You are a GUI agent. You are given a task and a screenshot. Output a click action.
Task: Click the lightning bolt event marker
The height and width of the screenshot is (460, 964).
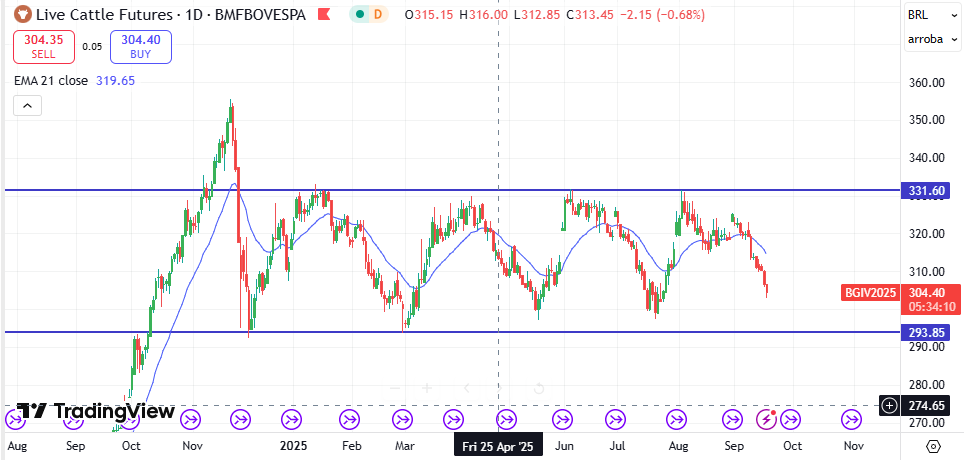[x=766, y=421]
